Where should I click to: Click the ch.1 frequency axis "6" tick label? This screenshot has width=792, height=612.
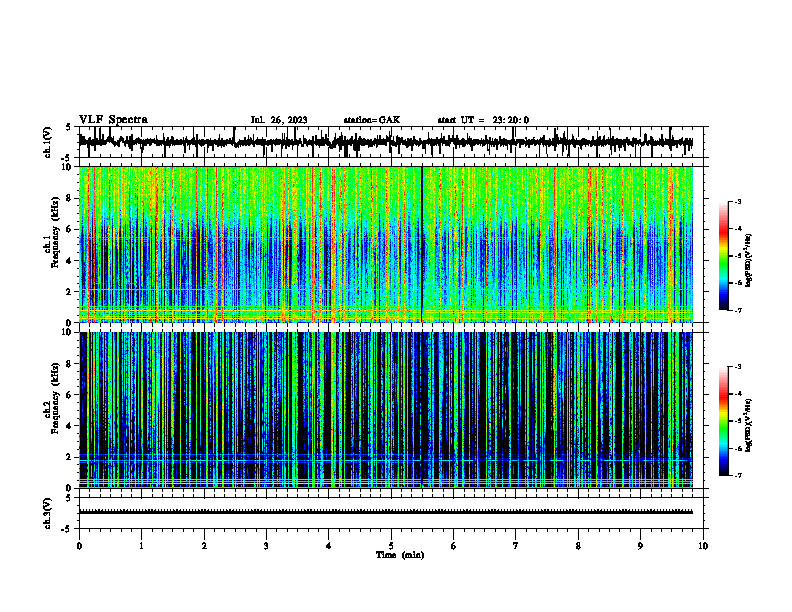coord(70,229)
